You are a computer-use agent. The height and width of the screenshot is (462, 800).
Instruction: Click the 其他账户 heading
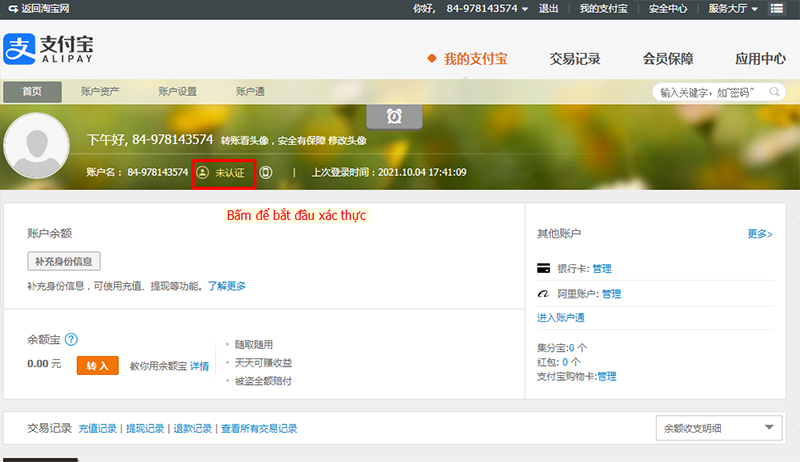[559, 234]
